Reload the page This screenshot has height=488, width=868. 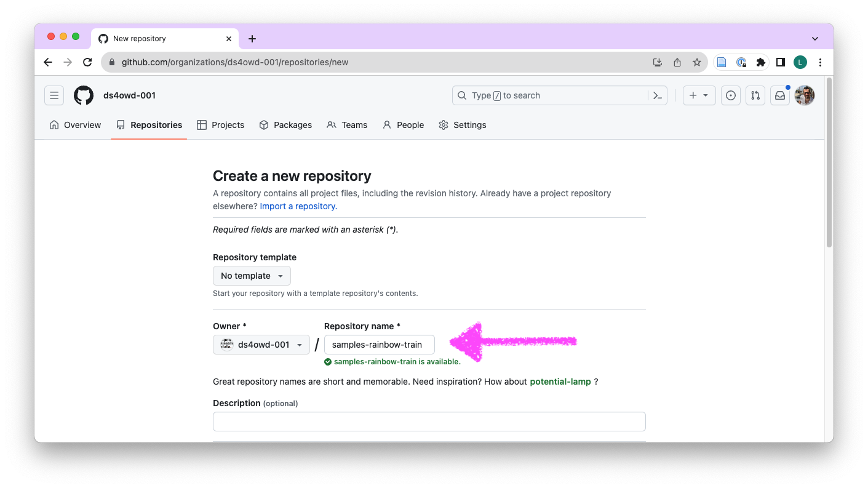click(x=87, y=62)
